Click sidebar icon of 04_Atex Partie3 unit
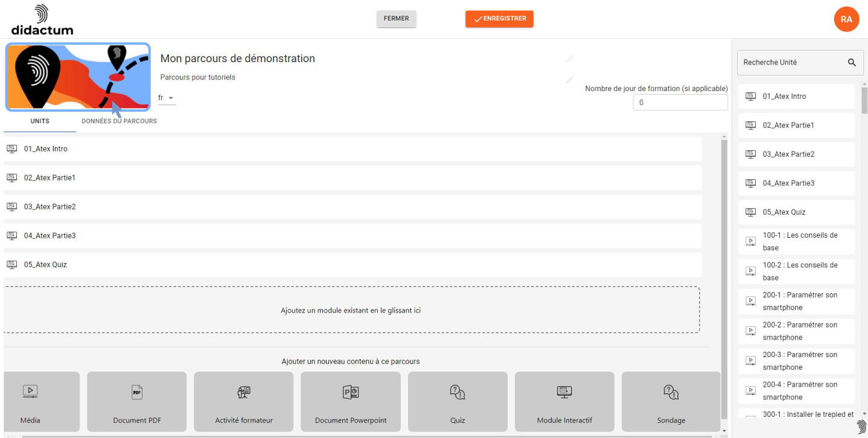The width and height of the screenshot is (868, 438). tap(751, 183)
